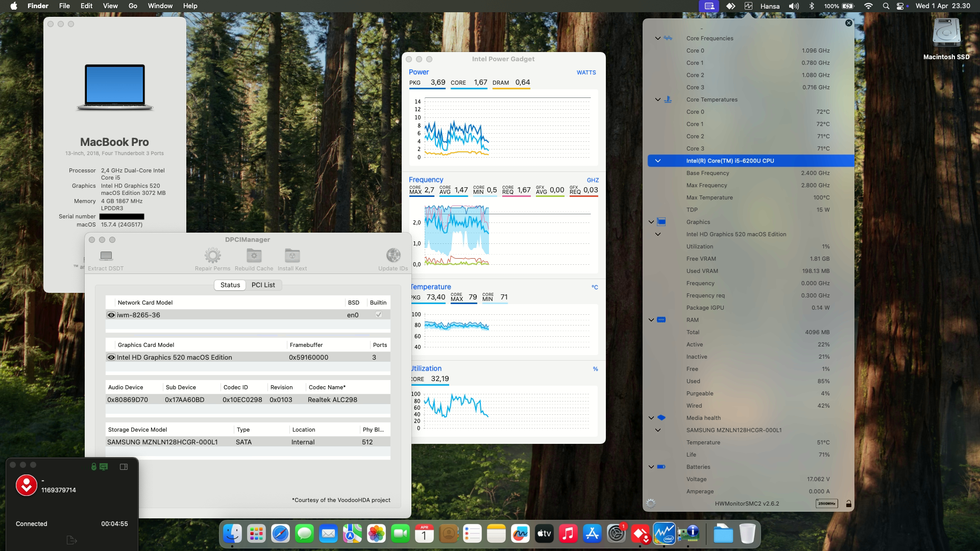980x551 pixels.
Task: Select the Realtek ALC298 codec cell
Action: pyautogui.click(x=332, y=399)
